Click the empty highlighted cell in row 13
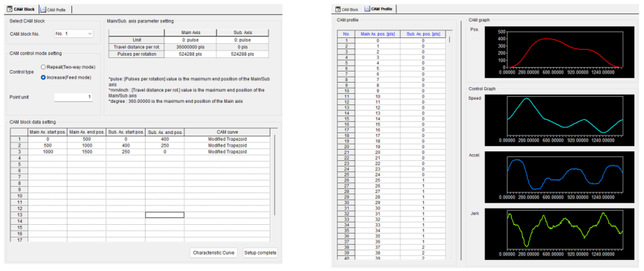This screenshot has height=271, width=644. coord(164,215)
